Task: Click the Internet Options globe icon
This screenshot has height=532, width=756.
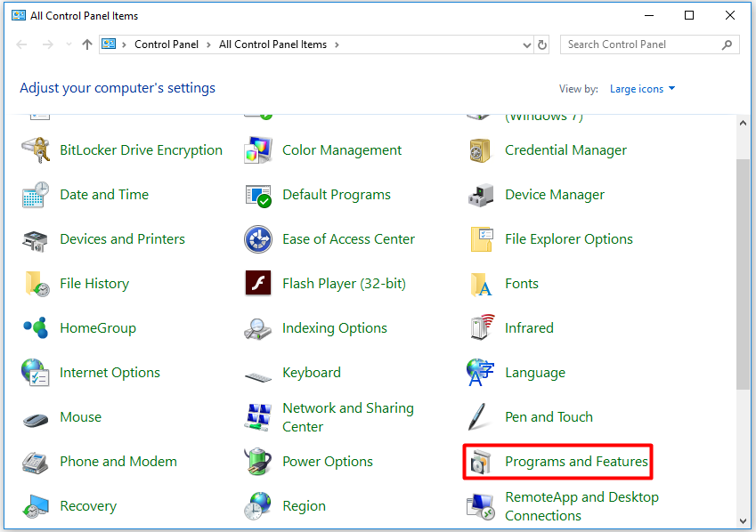Action: coord(36,373)
